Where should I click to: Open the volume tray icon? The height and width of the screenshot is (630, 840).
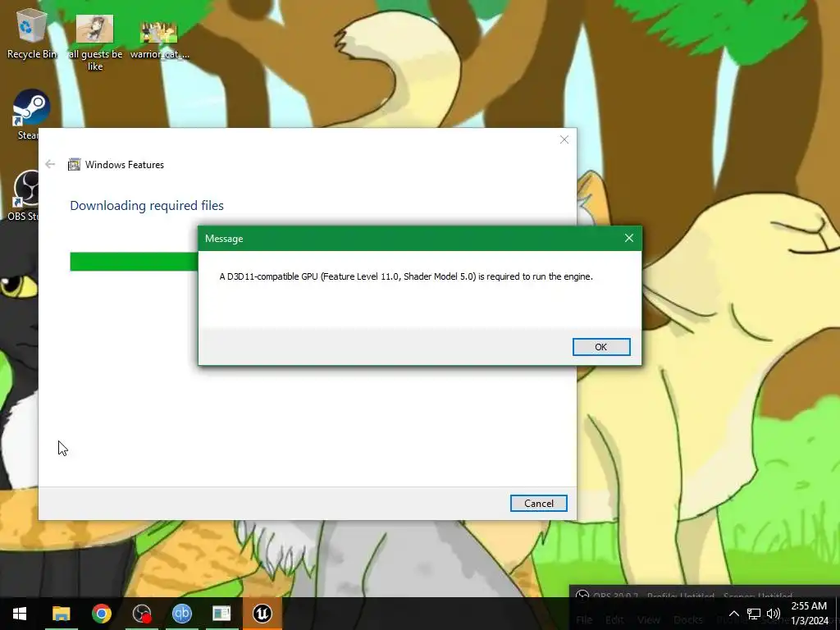click(773, 614)
